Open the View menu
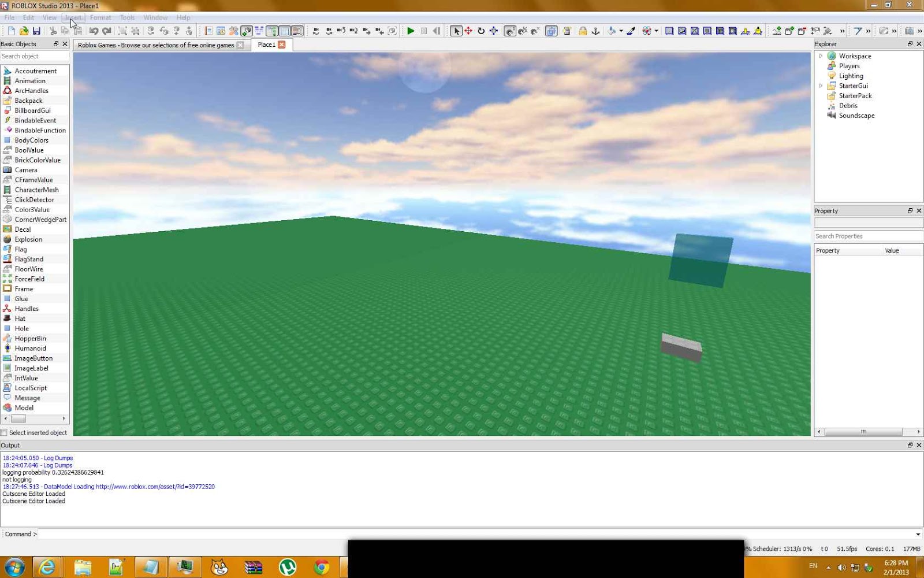The height and width of the screenshot is (578, 924). click(x=50, y=17)
